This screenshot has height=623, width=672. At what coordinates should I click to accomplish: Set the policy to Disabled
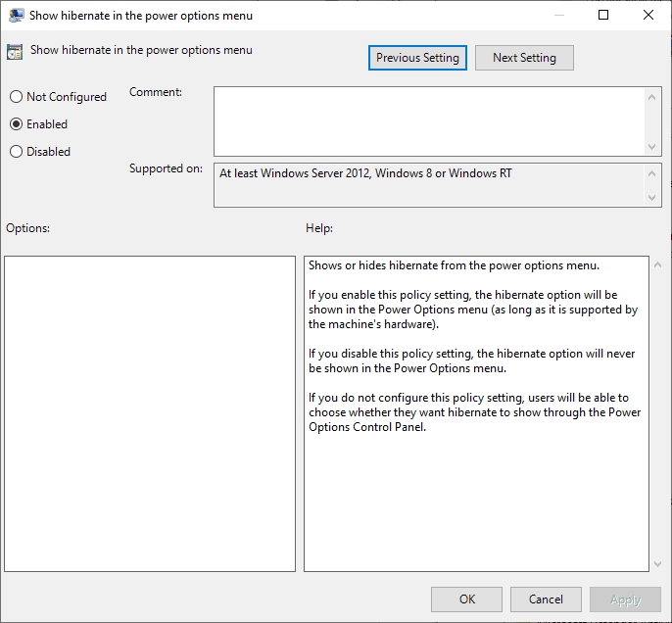pyautogui.click(x=16, y=152)
